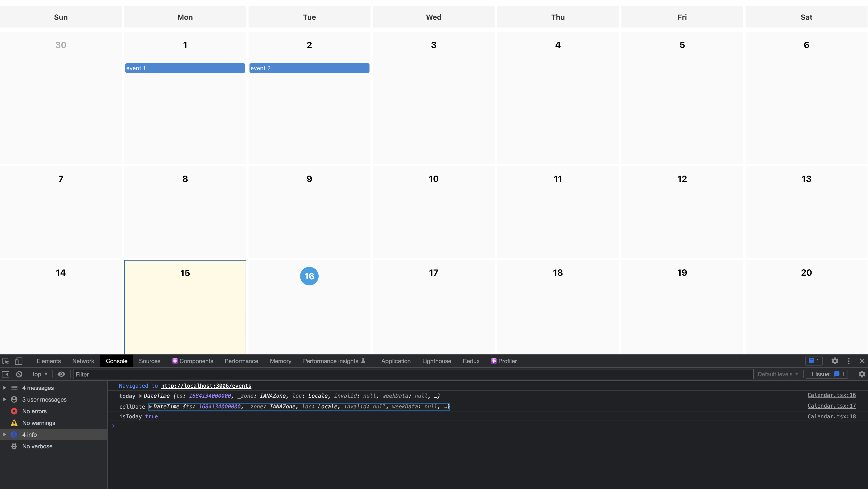Show the console sidebar panel

[5, 374]
